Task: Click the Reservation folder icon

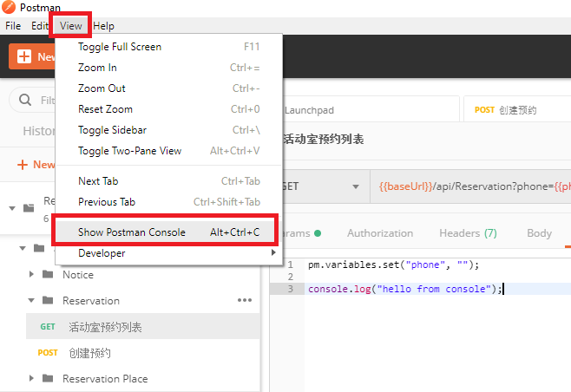Action: (48, 300)
